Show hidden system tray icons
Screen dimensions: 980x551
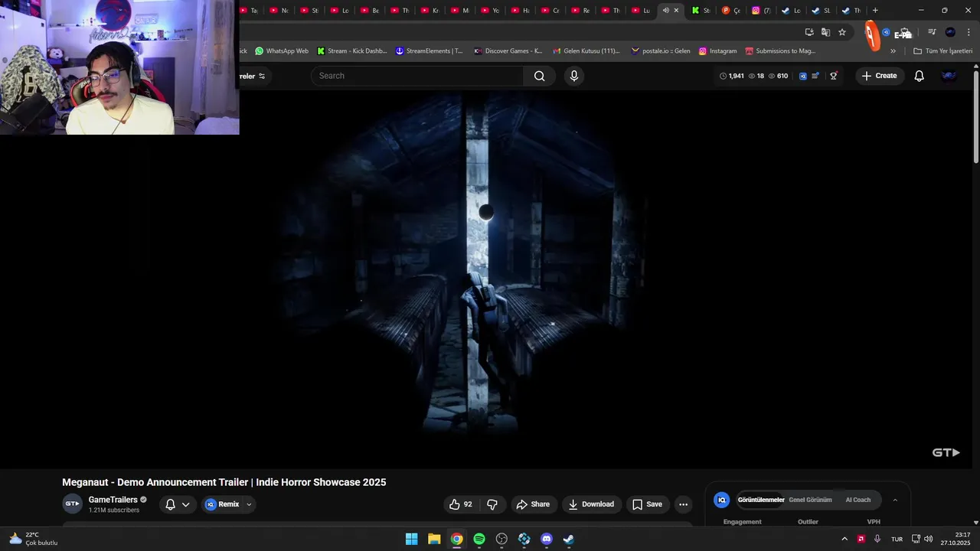coord(844,539)
